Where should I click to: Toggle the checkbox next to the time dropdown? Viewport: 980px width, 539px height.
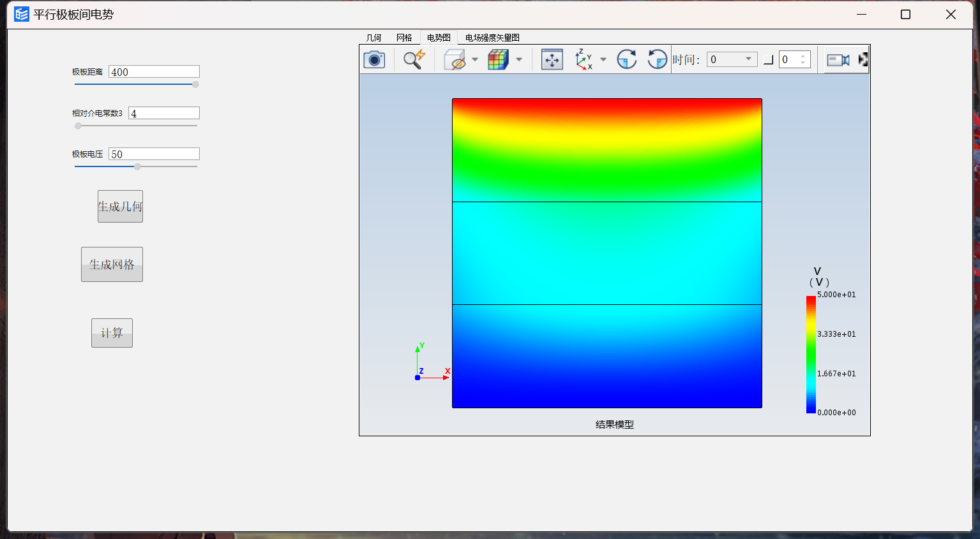[x=769, y=60]
